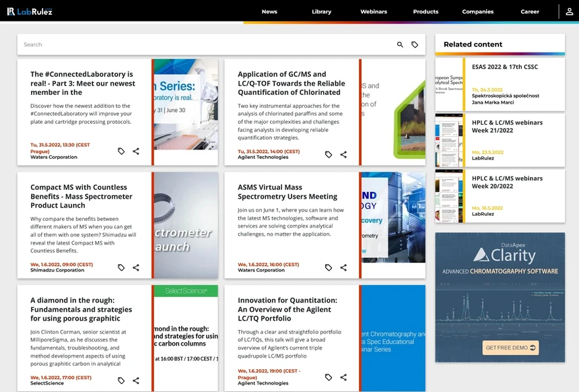This screenshot has width=579, height=392.
Task: Open ConnectedLaboratory Part 3 webinar title
Action: pyautogui.click(x=83, y=83)
